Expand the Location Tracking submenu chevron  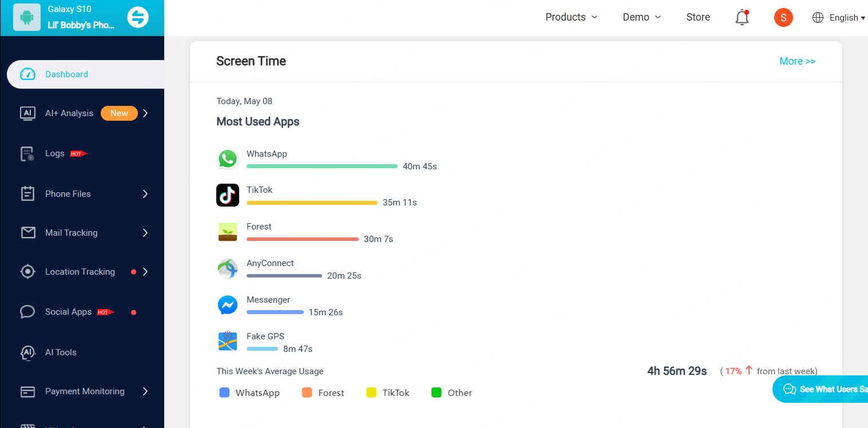point(145,272)
